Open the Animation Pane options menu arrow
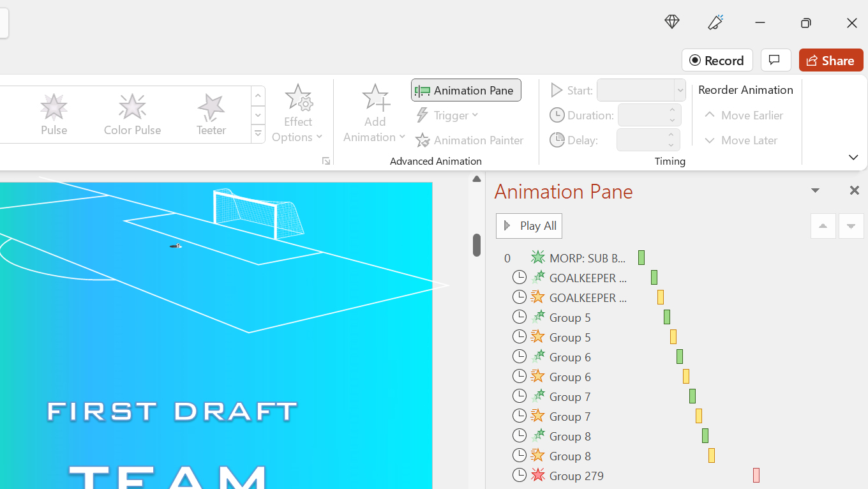Image resolution: width=868 pixels, height=489 pixels. point(815,190)
